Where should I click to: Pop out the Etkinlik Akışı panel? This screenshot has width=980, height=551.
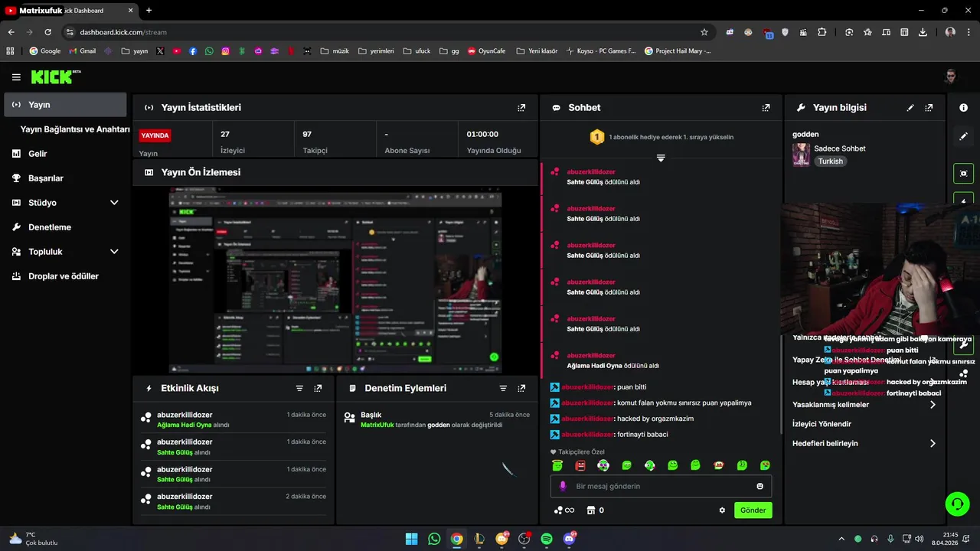(x=318, y=389)
